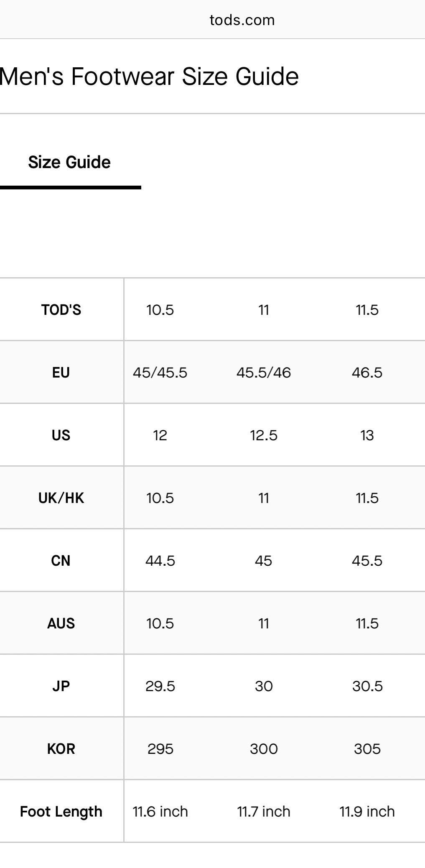Click the EU 45.5/46 cell
The height and width of the screenshot is (868, 425).
pos(264,373)
